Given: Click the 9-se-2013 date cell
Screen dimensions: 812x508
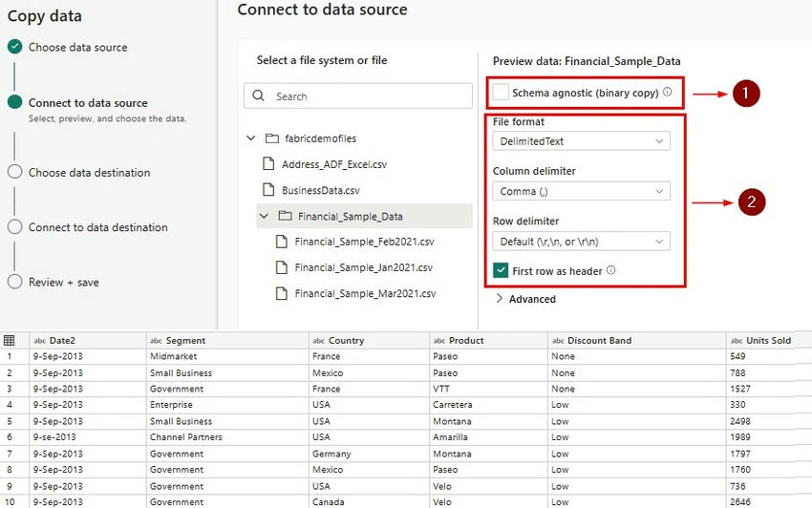Looking at the screenshot, I should [88, 437].
